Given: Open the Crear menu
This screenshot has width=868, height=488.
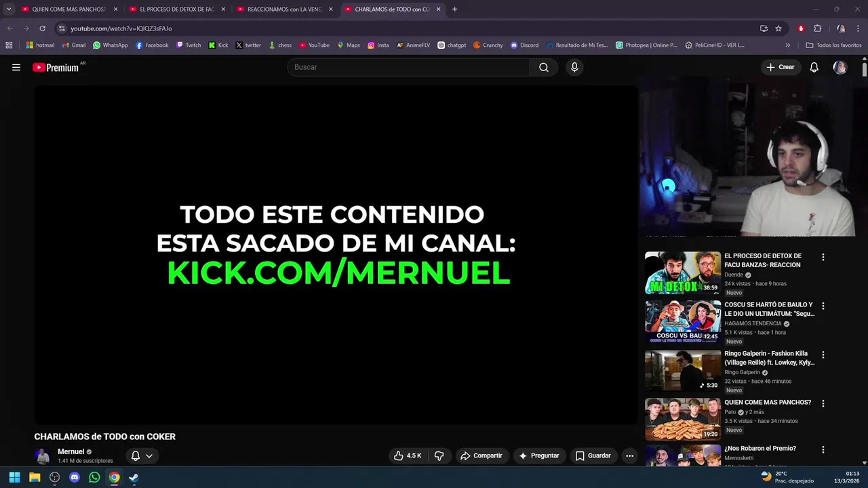Looking at the screenshot, I should coord(780,67).
